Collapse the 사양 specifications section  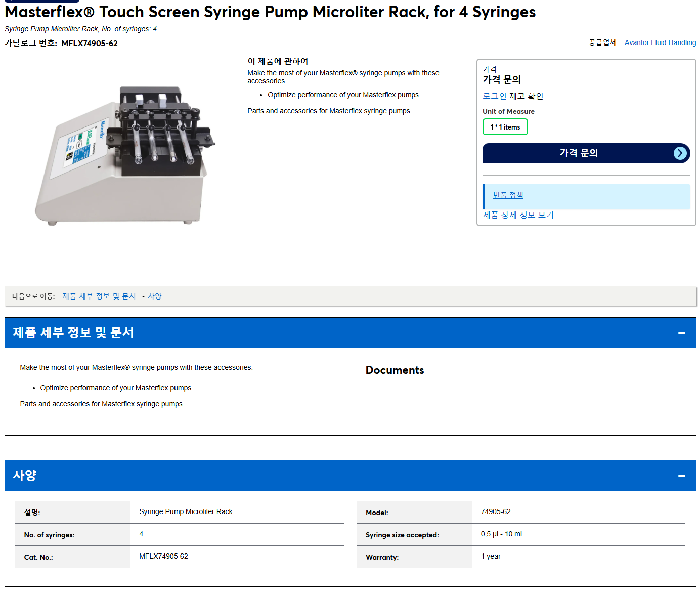pyautogui.click(x=681, y=476)
